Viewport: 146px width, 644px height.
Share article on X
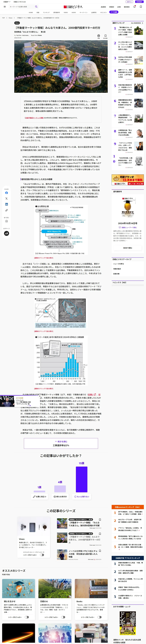coord(7,198)
